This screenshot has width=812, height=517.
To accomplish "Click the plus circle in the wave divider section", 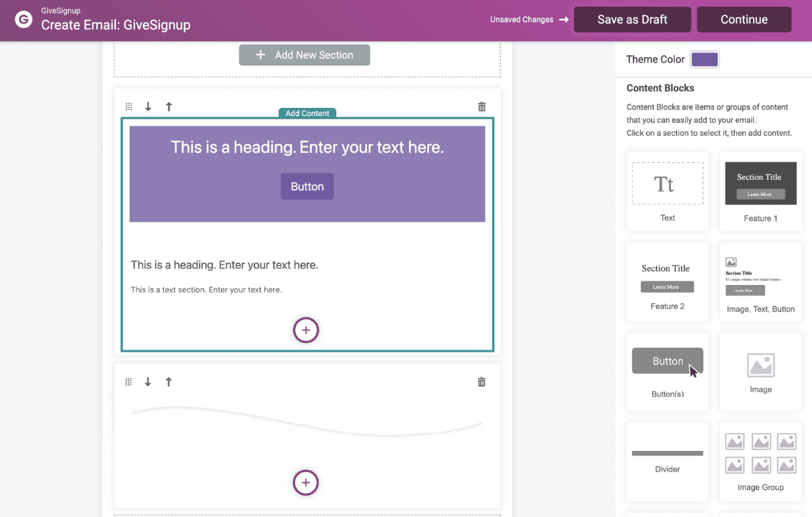I will (x=306, y=482).
